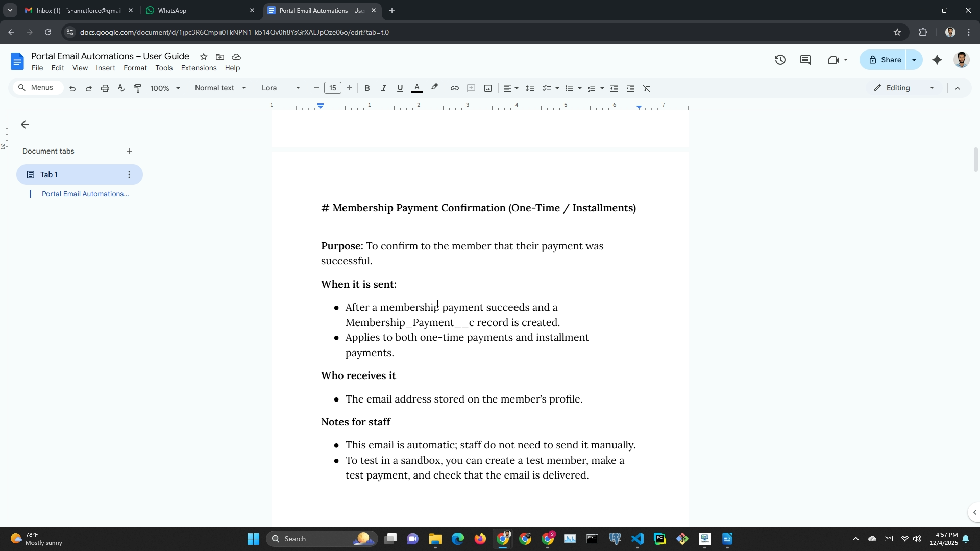Toggle bold formatting

[367, 88]
